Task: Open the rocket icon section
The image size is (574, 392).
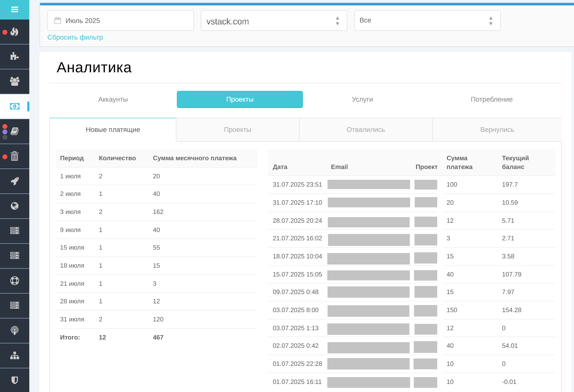Action: point(15,181)
